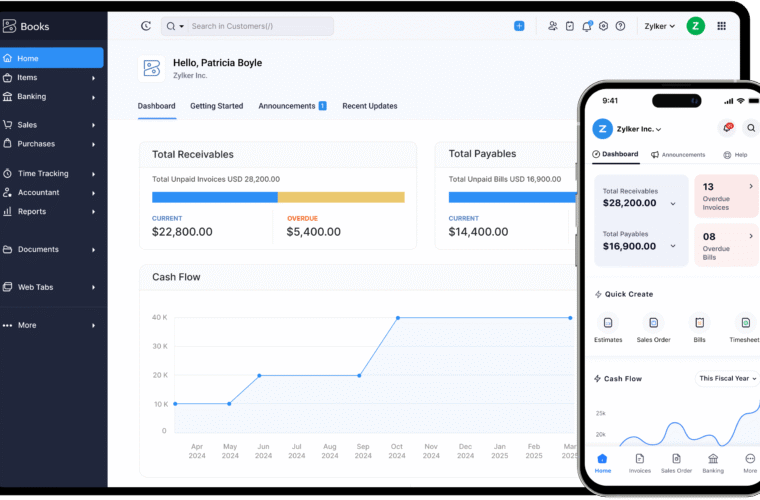
Task: Click the green Z profile avatar
Action: pyautogui.click(x=696, y=26)
